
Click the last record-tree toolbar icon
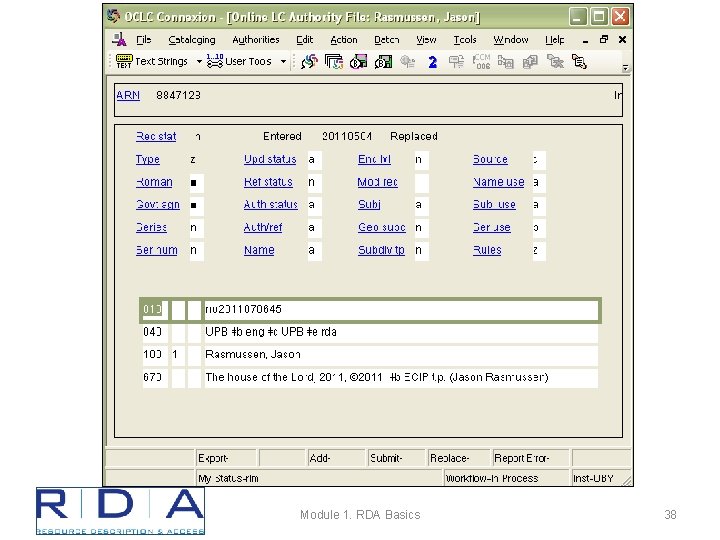pyautogui.click(x=579, y=62)
